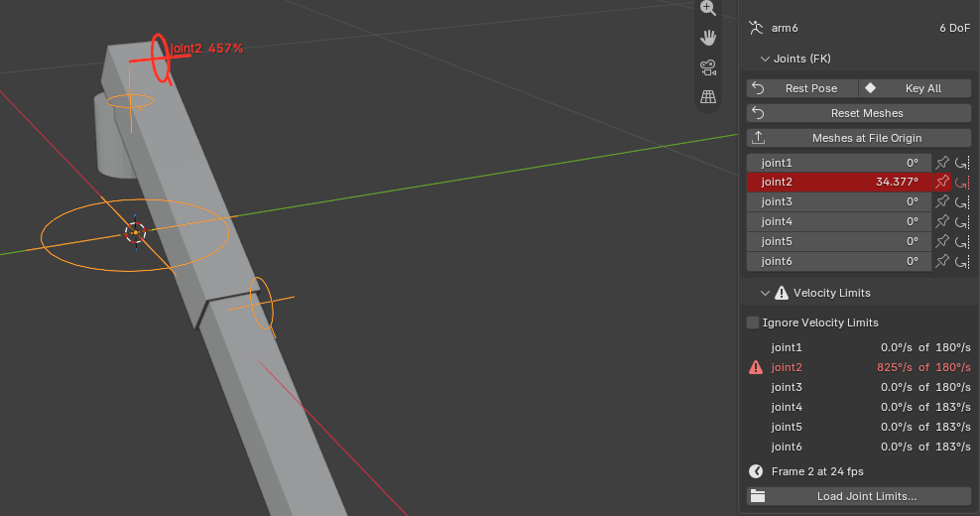
Task: Click joint5 velocity 0.0°/s of 183°/s
Action: point(925,427)
